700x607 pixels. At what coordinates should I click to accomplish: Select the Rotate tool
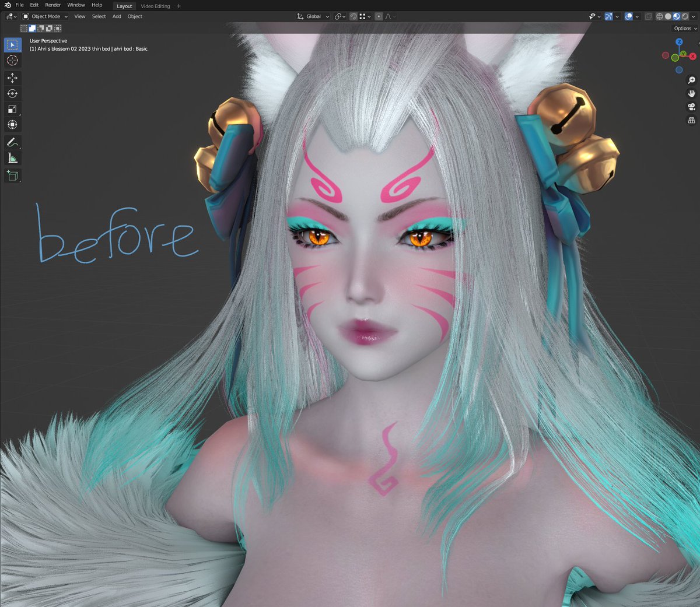[x=12, y=93]
